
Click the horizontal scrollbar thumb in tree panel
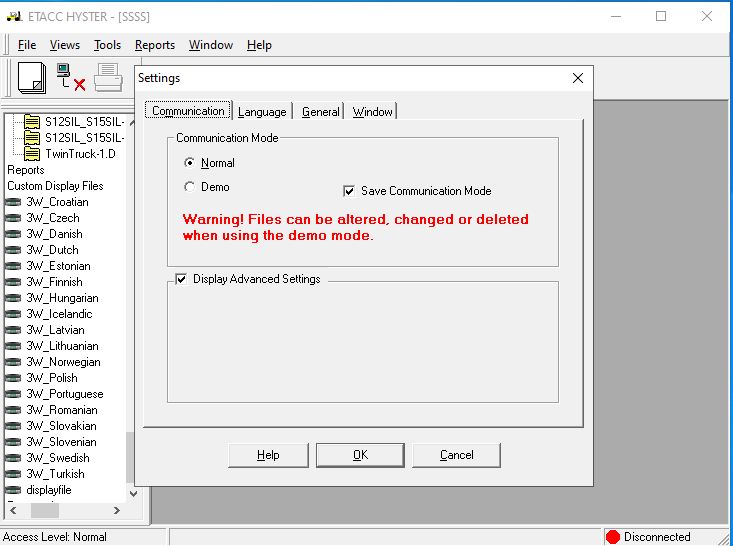tap(45, 510)
